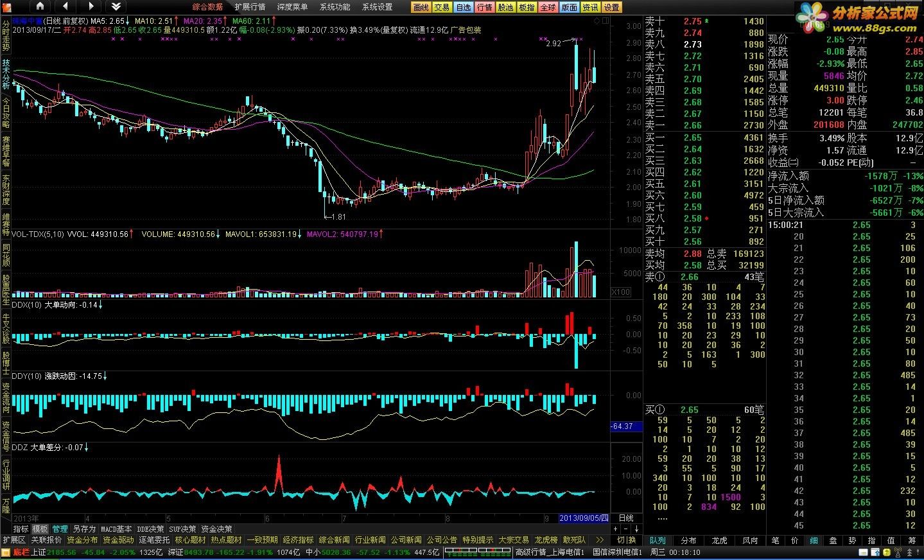Select the 日线 daily period label
The width and height of the screenshot is (924, 560).
[x=626, y=518]
